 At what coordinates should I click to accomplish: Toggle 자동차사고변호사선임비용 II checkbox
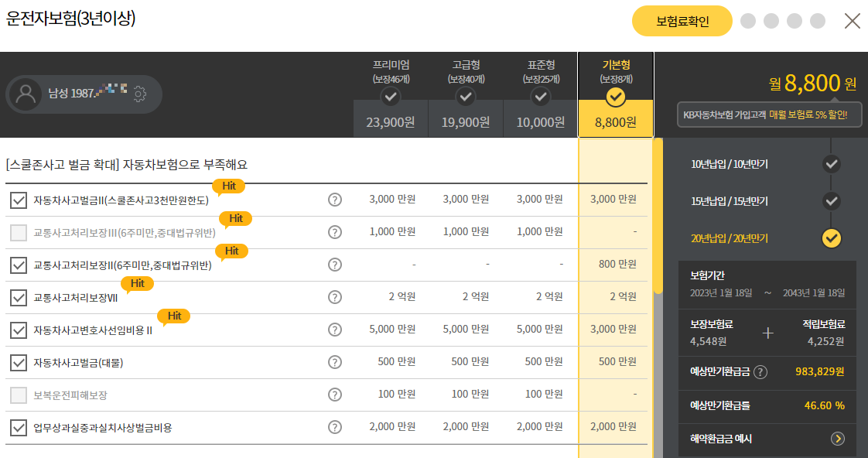[x=19, y=330]
